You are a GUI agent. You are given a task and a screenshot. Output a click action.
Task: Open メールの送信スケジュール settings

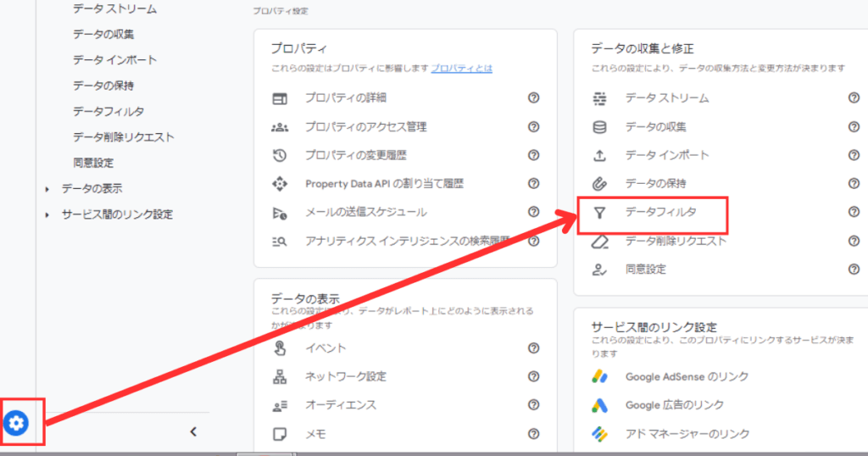(x=366, y=212)
